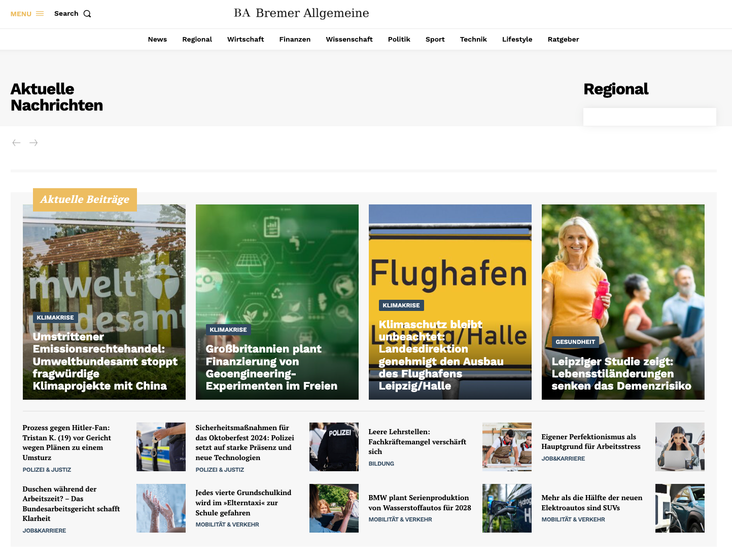Select Wirtschaft in the navigation bar
Screen dimensions: 732x560
click(246, 40)
